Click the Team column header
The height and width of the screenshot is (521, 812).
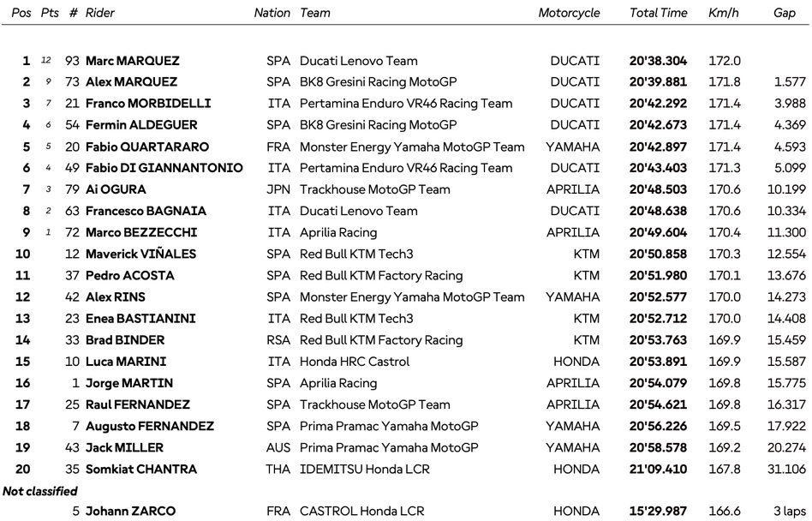[x=315, y=13]
